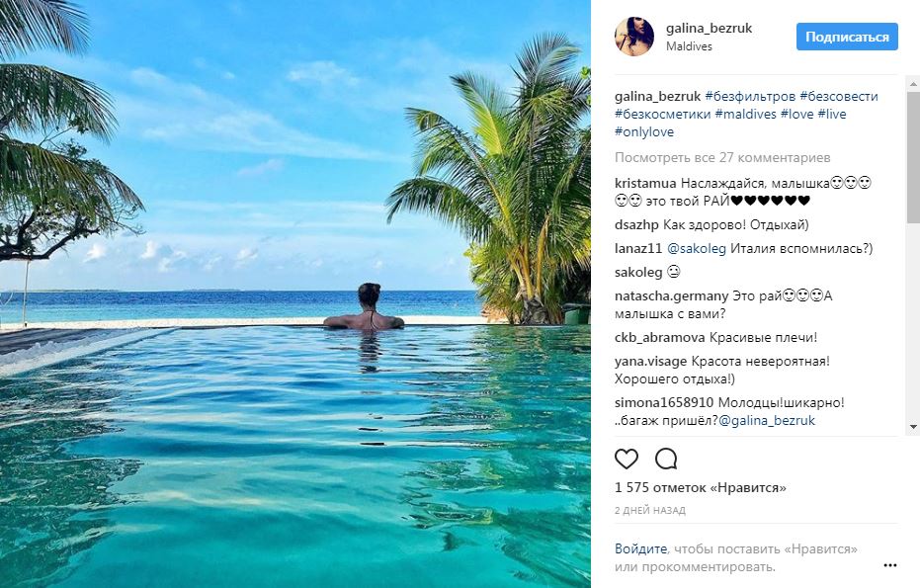The image size is (920, 588).
Task: Click the scrollbar up arrow in comments
Action: pos(912,84)
